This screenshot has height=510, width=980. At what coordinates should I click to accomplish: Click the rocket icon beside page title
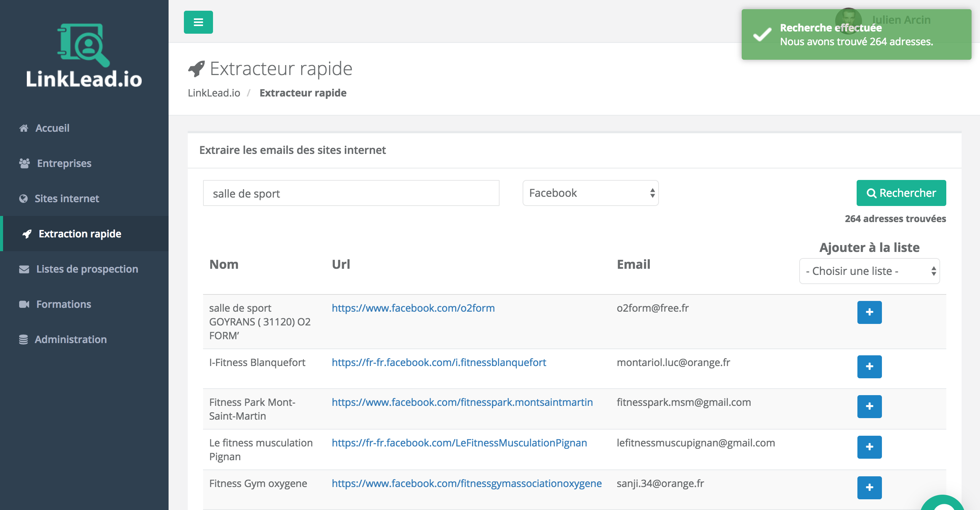click(197, 69)
